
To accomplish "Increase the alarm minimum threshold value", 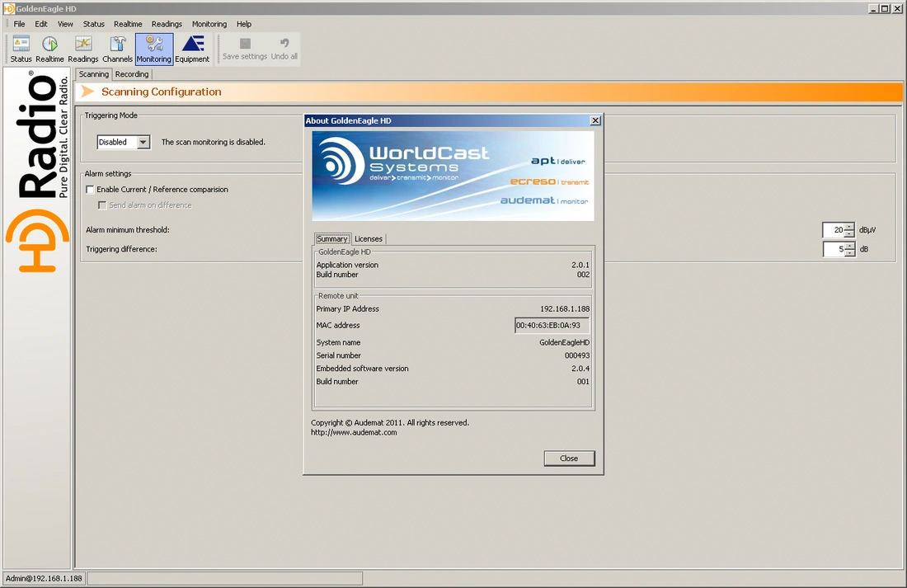I will [x=849, y=227].
